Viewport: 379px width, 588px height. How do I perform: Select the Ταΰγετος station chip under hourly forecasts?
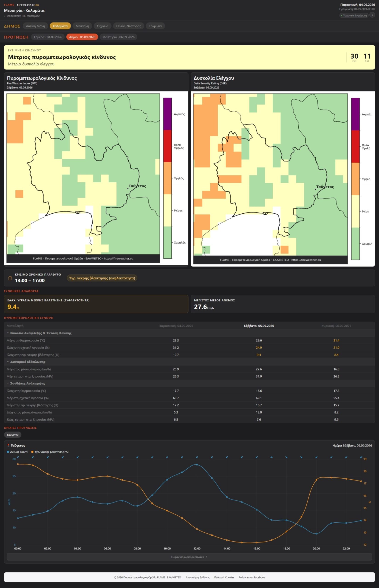pos(13,435)
